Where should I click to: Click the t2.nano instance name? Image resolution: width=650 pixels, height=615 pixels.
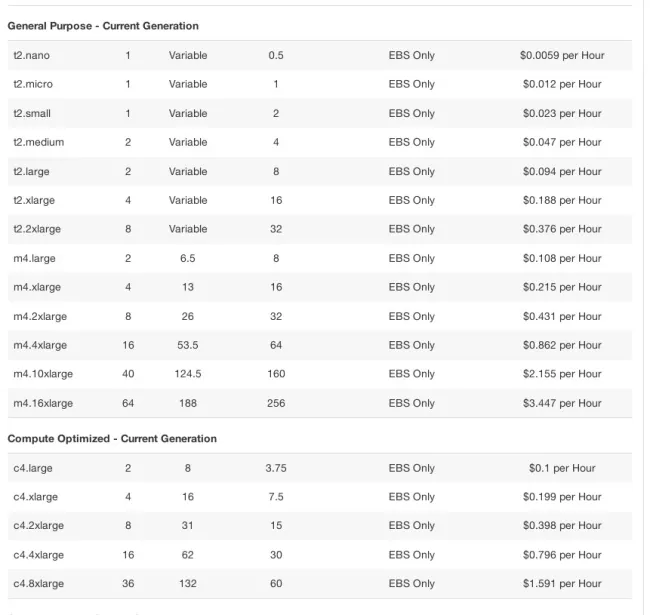coord(31,55)
